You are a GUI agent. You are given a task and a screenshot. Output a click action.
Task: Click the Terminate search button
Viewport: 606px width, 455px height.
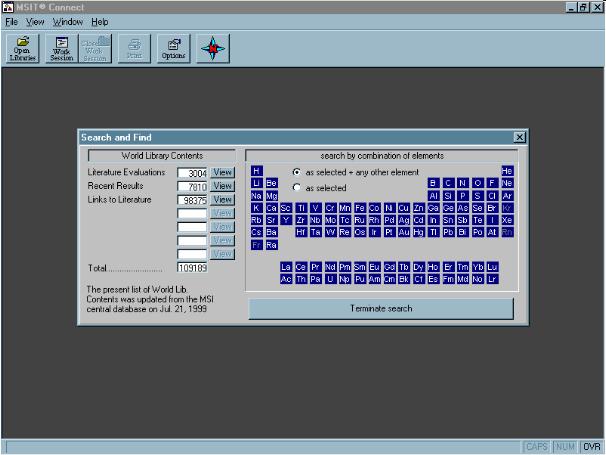pos(381,308)
